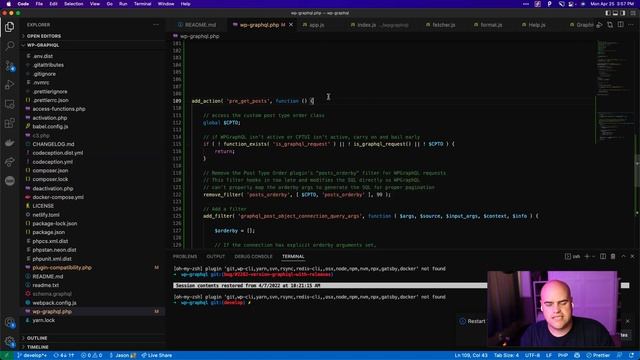Open the Search view in activity bar
Screen dimensions: 640x360
point(9,46)
